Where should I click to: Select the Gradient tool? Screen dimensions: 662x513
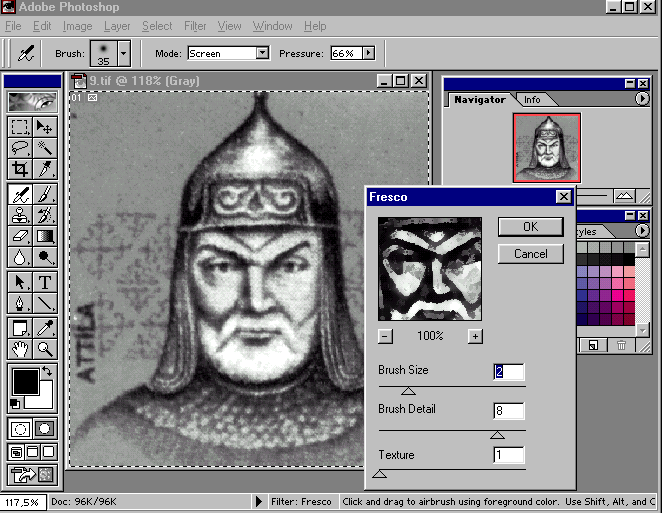coord(45,236)
